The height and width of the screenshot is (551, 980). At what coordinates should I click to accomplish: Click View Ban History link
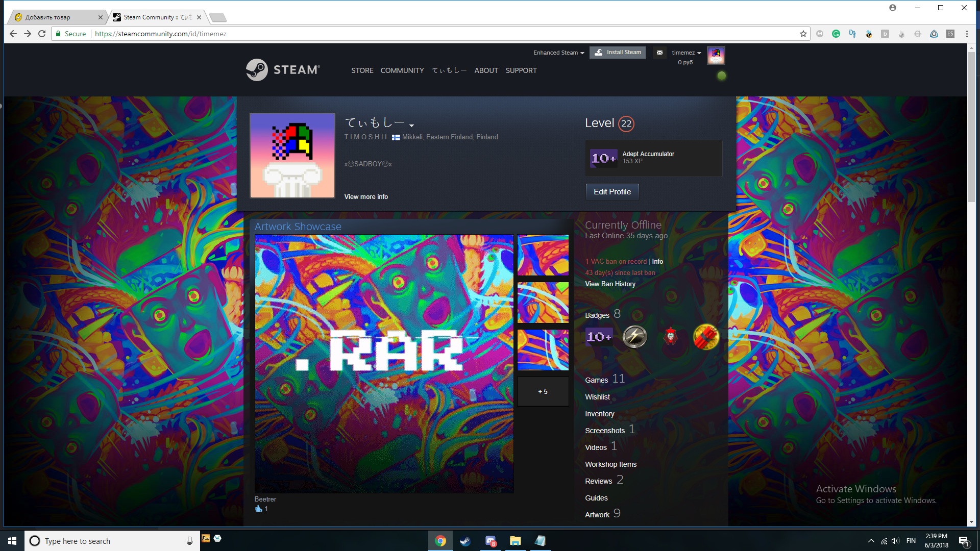pyautogui.click(x=610, y=284)
